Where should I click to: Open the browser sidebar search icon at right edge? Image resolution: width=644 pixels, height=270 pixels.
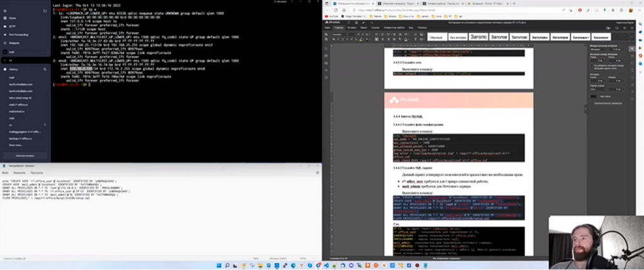point(640,25)
